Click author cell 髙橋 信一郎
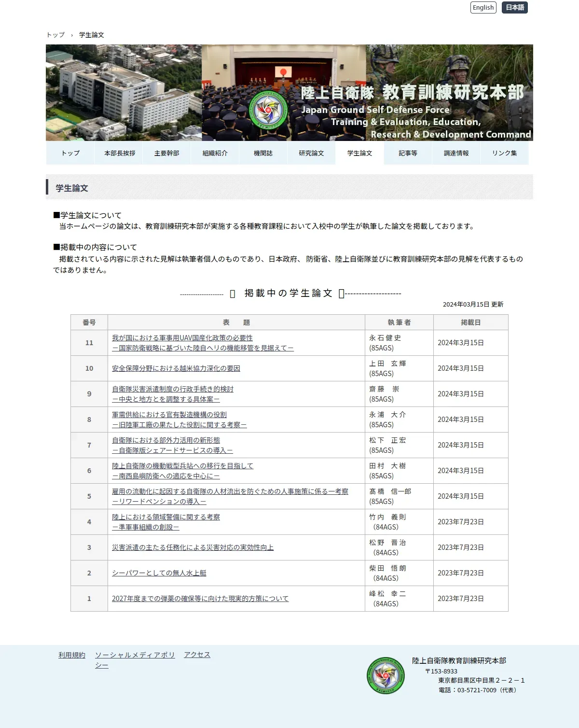579x728 pixels. (x=399, y=496)
